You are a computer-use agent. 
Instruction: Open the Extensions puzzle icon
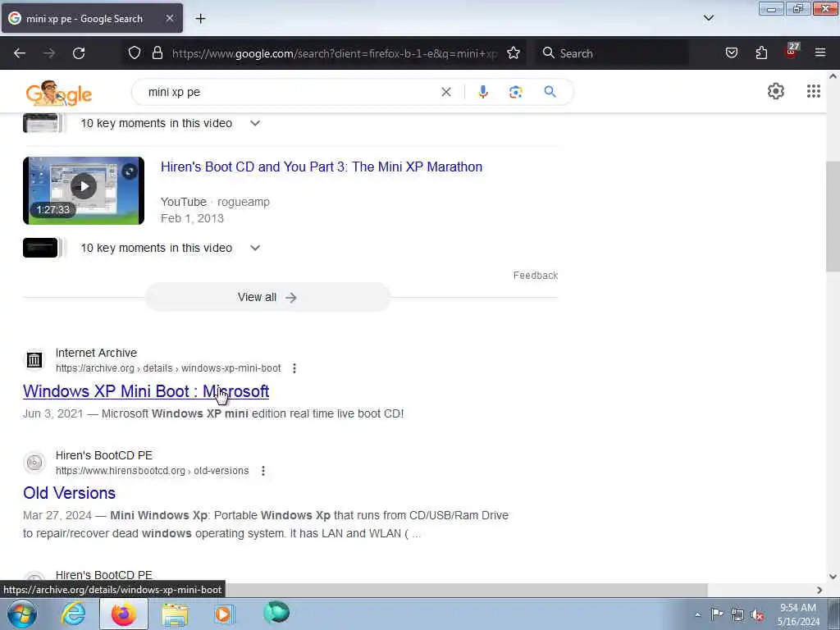tap(761, 52)
